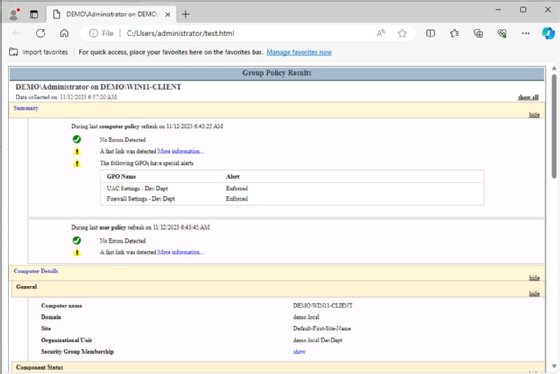Viewport: 560px width, 374px height.
Task: Select the Default-First-Site-Name value
Action: [322, 328]
